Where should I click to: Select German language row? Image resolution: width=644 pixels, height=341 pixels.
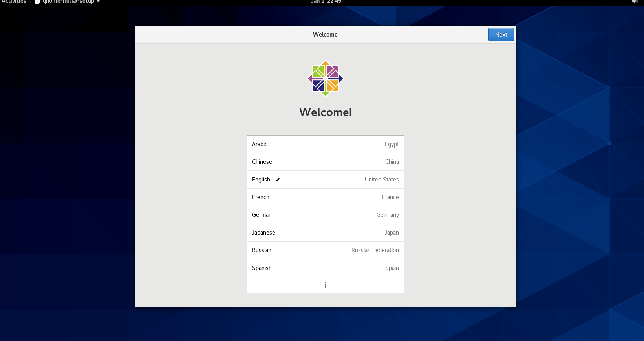click(326, 215)
